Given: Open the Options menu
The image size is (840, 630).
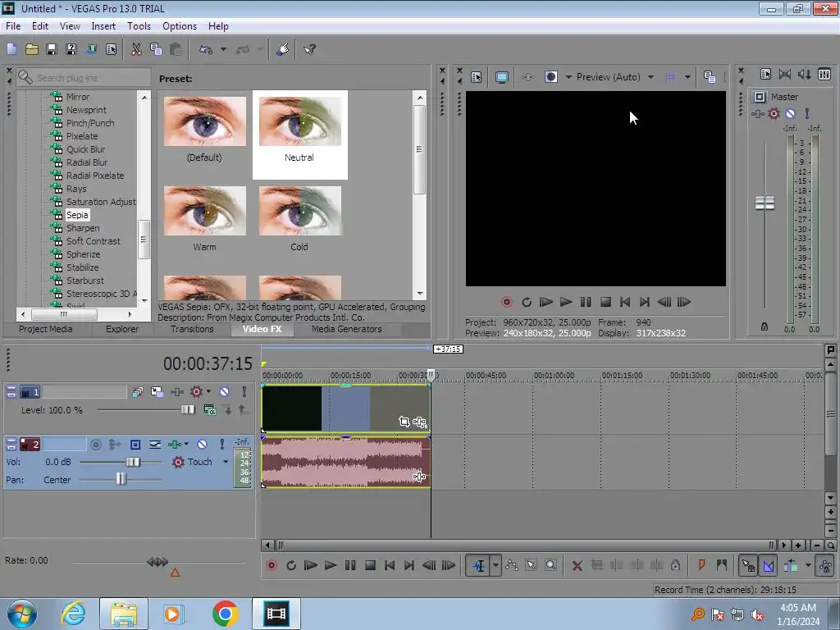Looking at the screenshot, I should tap(180, 26).
